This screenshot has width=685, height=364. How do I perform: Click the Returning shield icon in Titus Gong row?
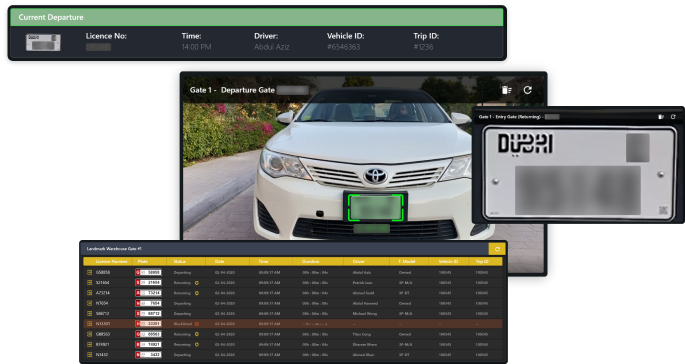click(197, 334)
